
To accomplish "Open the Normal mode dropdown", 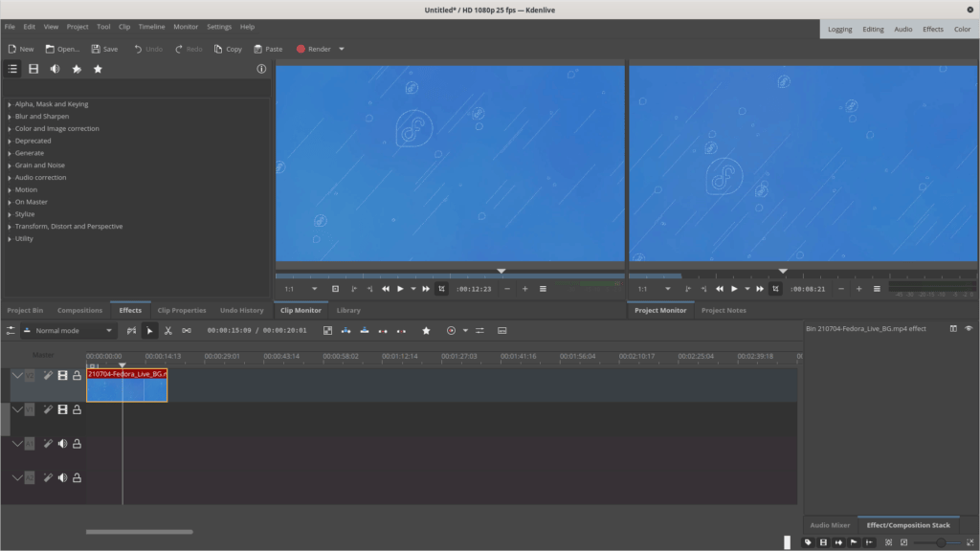I will [x=69, y=330].
